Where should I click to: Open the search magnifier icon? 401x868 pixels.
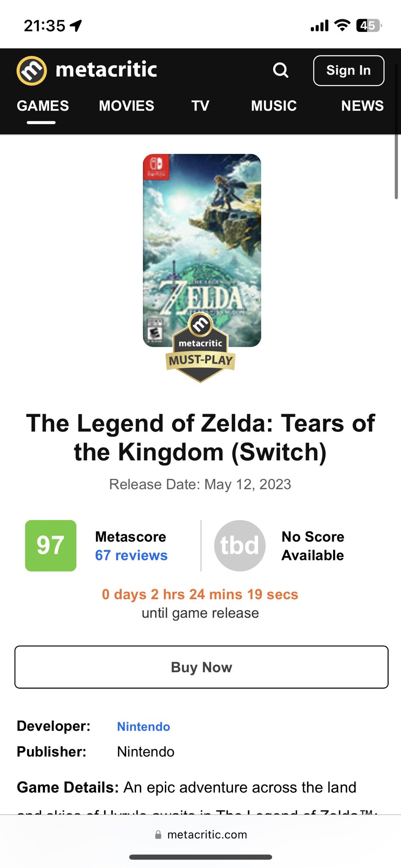pos(281,70)
